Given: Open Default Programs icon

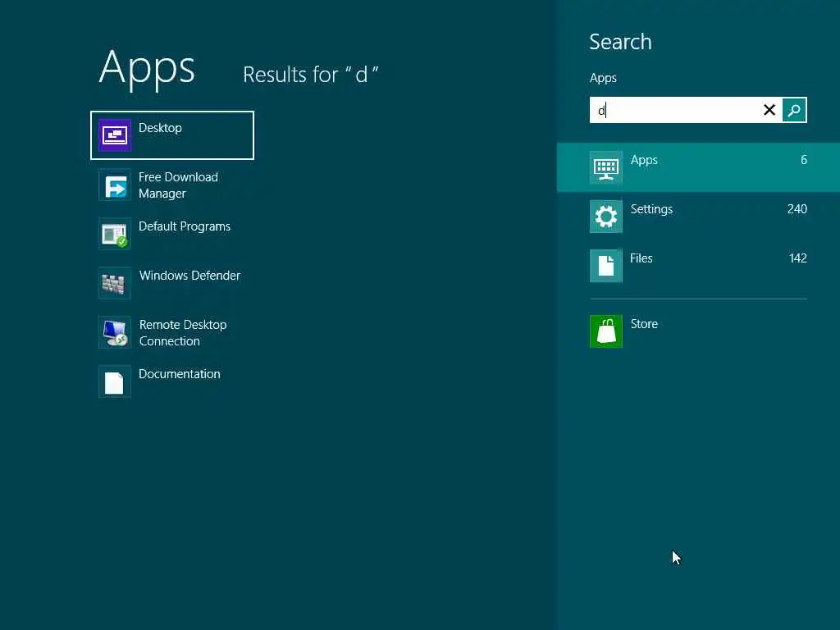Looking at the screenshot, I should click(115, 234).
